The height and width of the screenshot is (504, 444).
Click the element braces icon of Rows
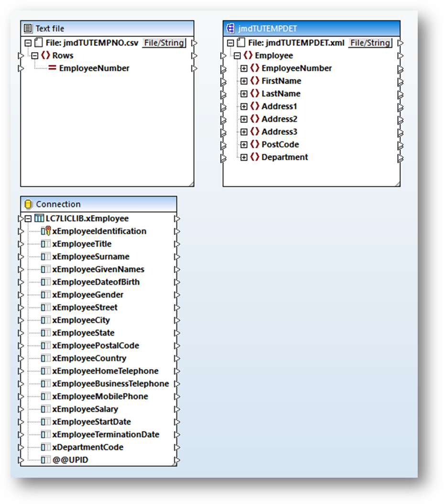(x=45, y=55)
